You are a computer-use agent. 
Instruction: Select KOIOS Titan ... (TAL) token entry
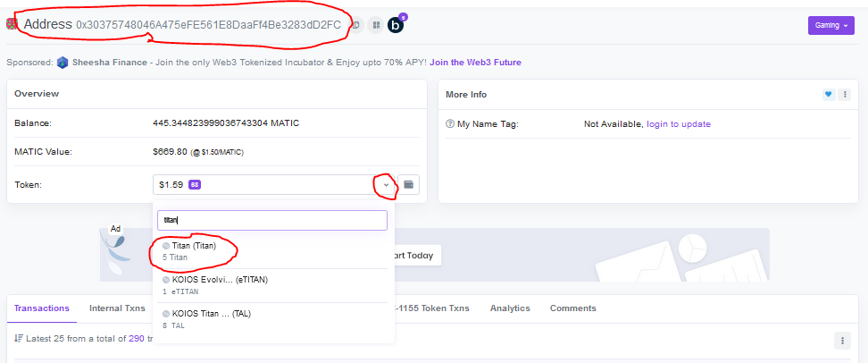(273, 319)
